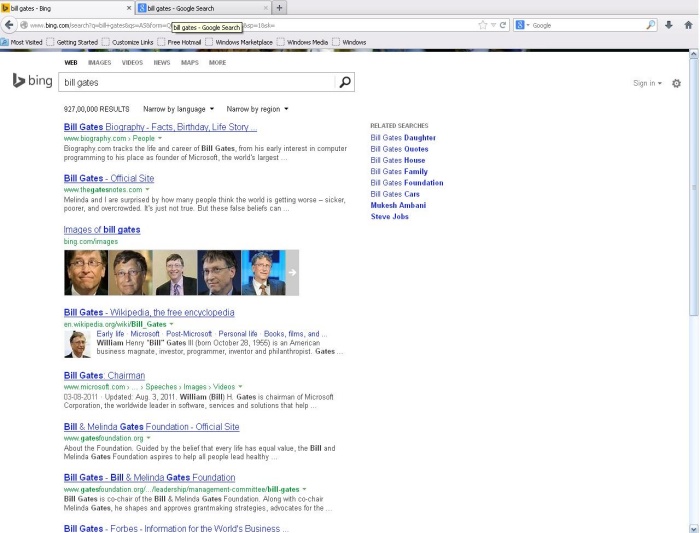Click the vertical scrollbar up arrow
The height and width of the screenshot is (533, 700).
694,54
